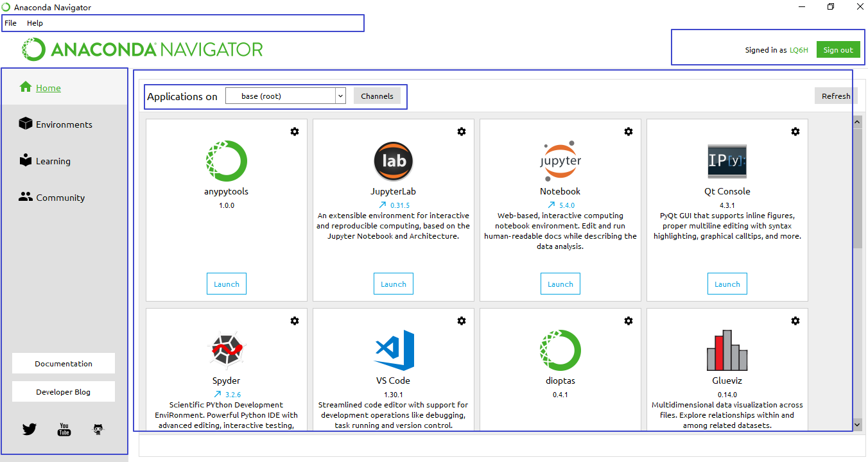Click the Qt Console version 4.3.1
Screen dimensions: 868x462
[x=727, y=205]
